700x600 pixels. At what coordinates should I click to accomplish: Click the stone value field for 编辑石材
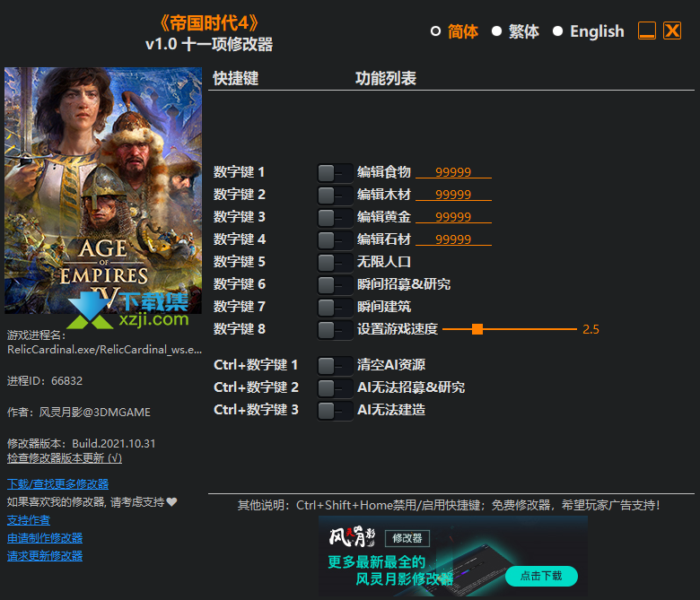[453, 239]
